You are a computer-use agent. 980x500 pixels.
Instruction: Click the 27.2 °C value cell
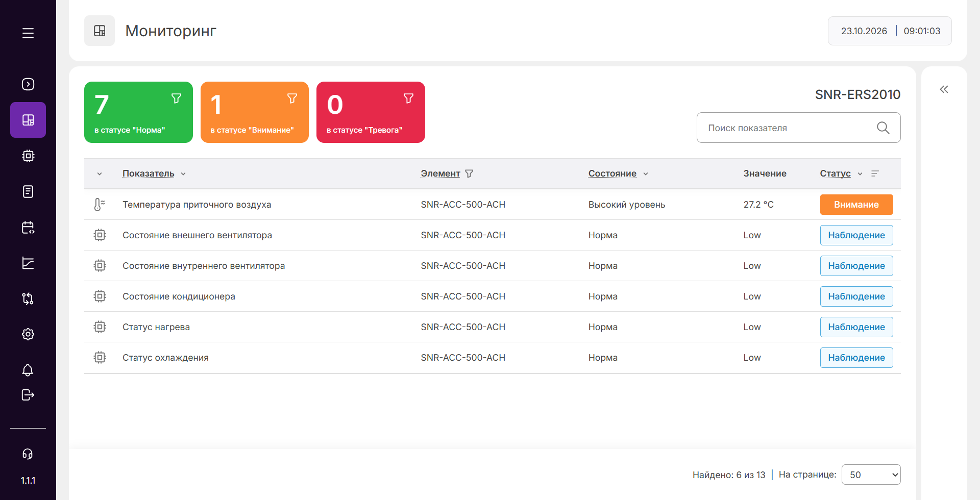[x=758, y=205]
